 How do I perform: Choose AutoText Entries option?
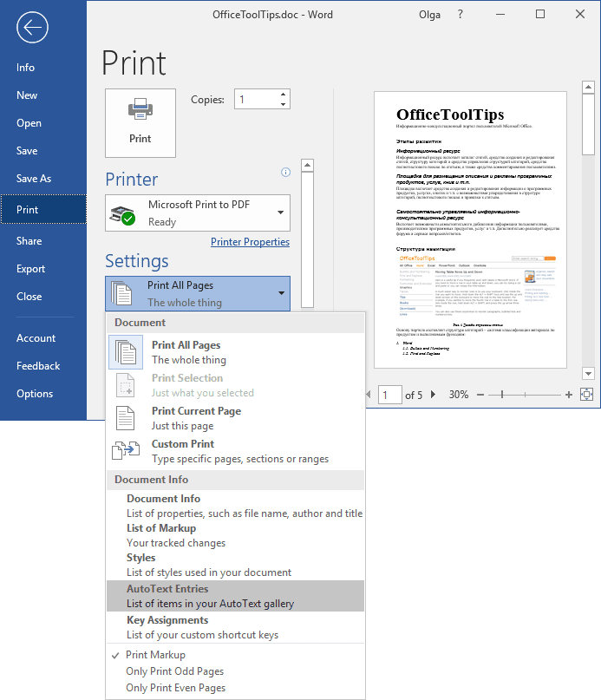coord(235,596)
